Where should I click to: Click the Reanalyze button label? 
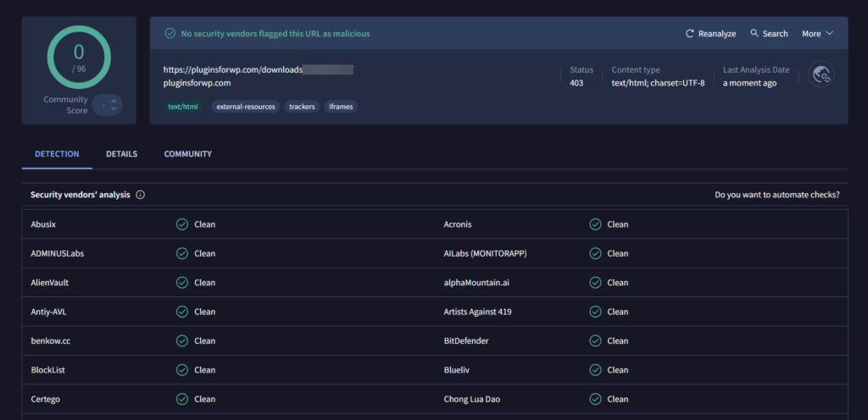tap(717, 34)
